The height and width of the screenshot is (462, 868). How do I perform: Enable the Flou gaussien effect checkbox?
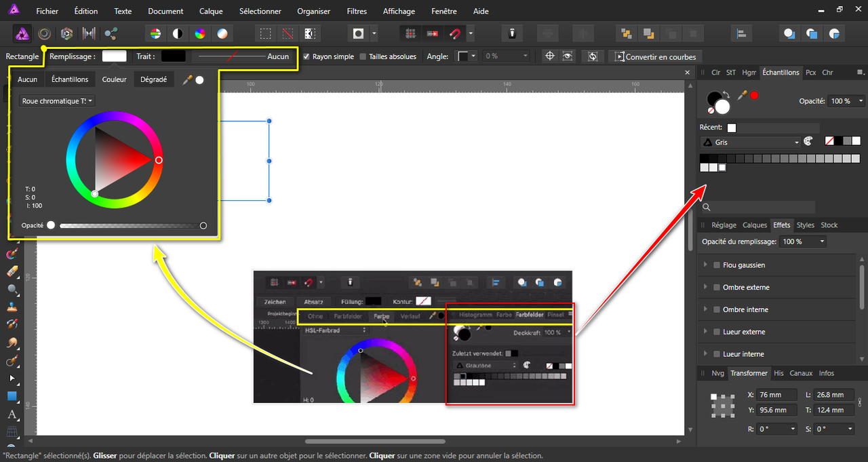pyautogui.click(x=716, y=265)
